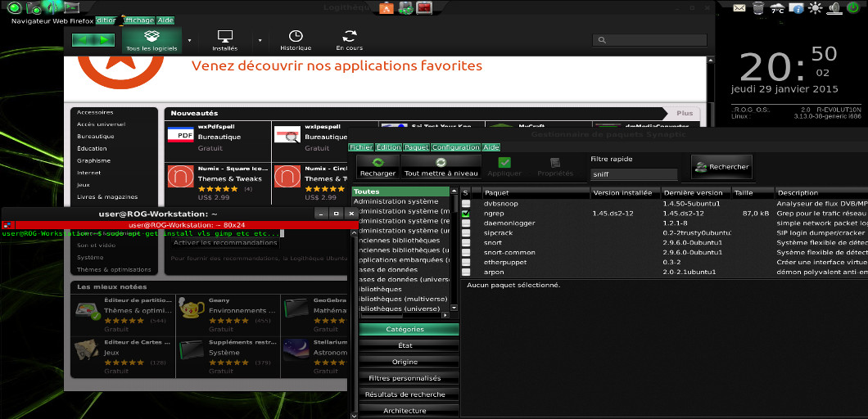The width and height of the screenshot is (868, 419).
Task: Open the Paquet menu in Synaptic
Action: (416, 147)
